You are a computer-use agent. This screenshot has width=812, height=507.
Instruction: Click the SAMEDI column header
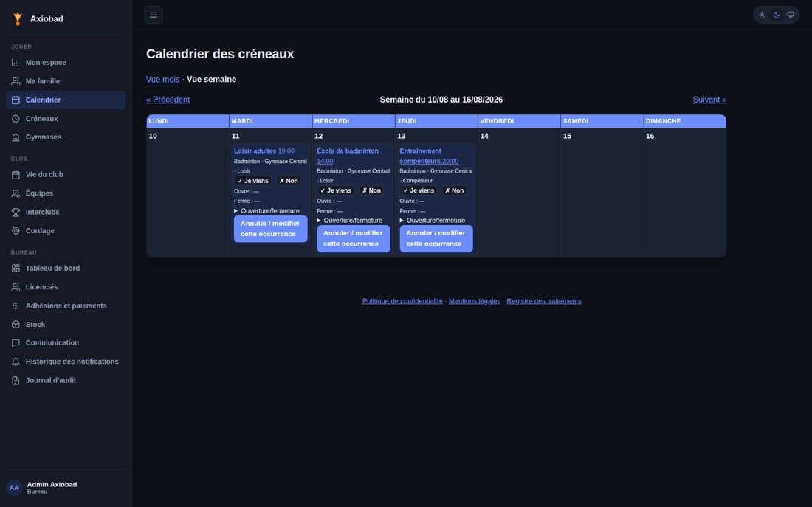[x=602, y=121]
